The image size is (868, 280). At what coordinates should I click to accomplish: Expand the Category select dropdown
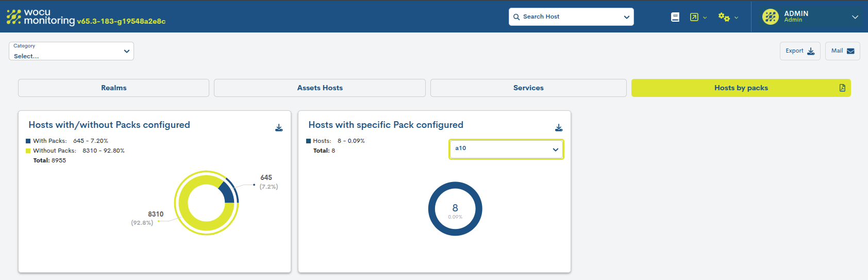71,51
